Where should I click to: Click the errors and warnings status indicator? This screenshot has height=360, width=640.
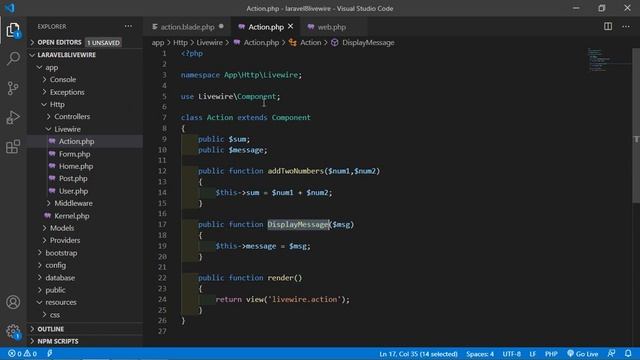22,353
